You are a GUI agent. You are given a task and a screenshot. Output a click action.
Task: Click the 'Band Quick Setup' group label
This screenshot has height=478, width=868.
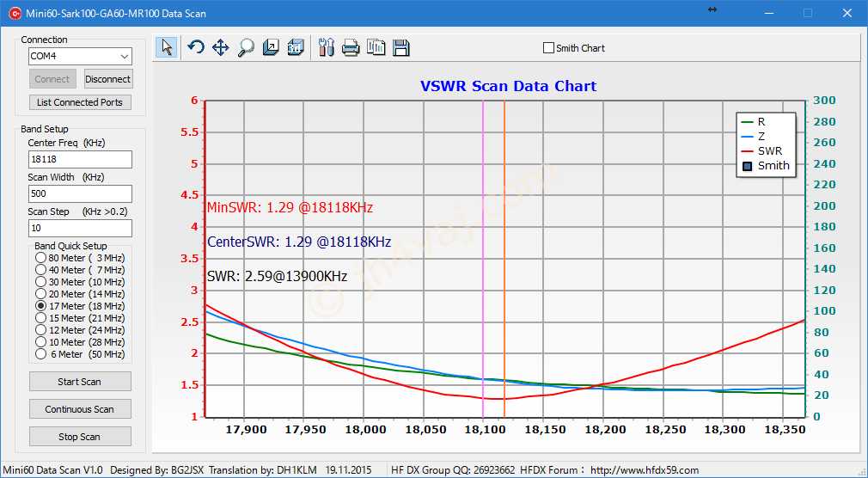(x=70, y=246)
